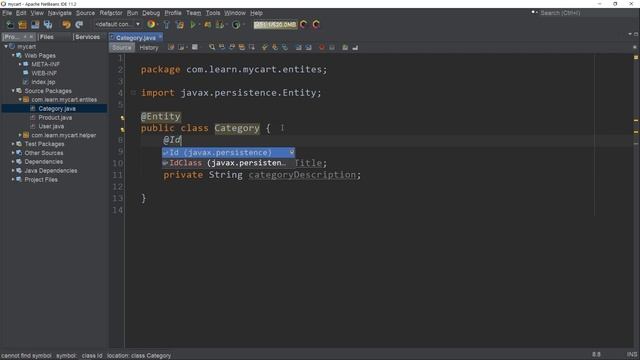Click the Save All toolbar icon
This screenshot has height=360, width=640.
pos(48,24)
